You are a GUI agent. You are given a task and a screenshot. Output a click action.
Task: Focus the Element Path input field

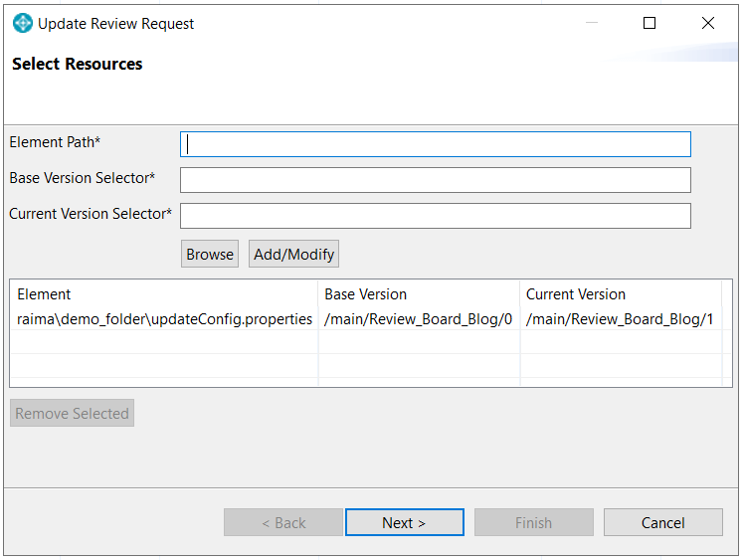click(x=435, y=144)
